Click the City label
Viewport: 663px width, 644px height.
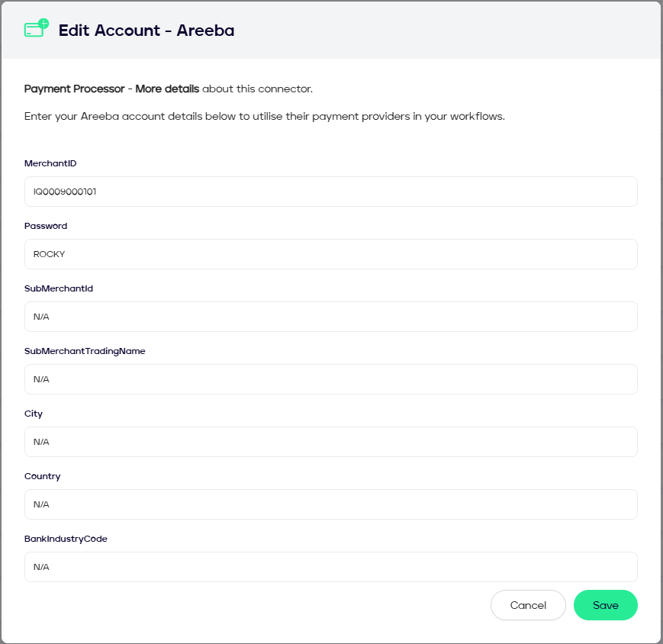click(x=34, y=414)
